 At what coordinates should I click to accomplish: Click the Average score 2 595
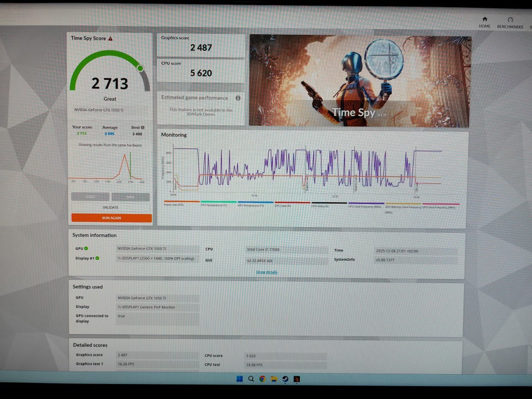click(x=109, y=134)
